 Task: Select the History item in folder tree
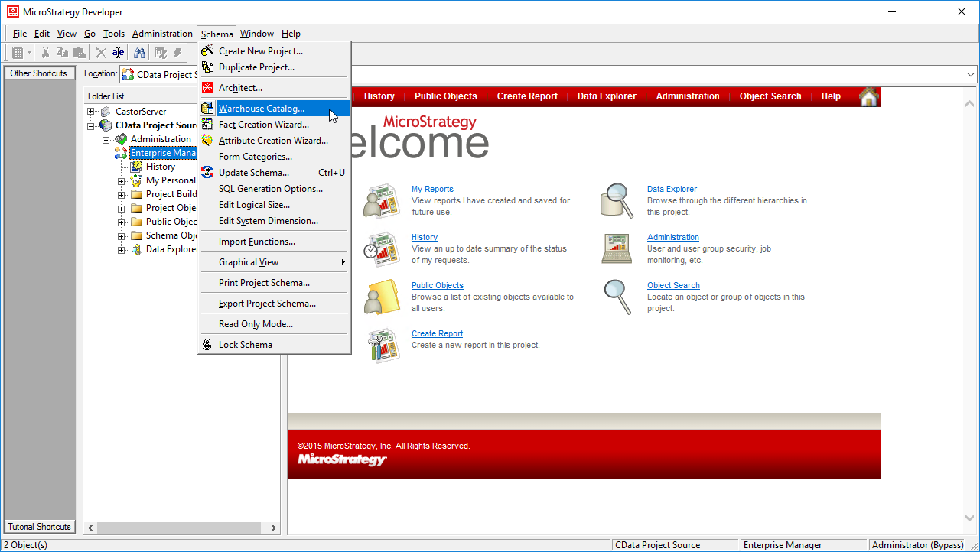[x=161, y=167]
